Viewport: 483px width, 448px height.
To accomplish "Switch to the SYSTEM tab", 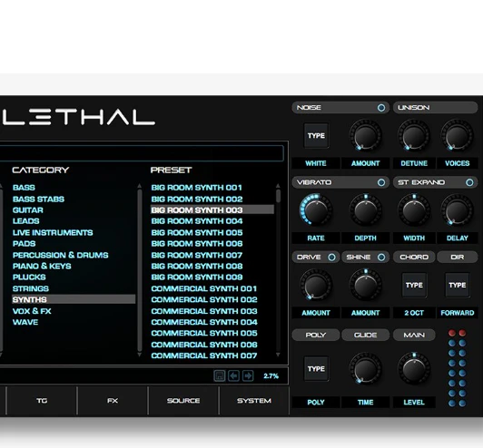I will (x=254, y=401).
